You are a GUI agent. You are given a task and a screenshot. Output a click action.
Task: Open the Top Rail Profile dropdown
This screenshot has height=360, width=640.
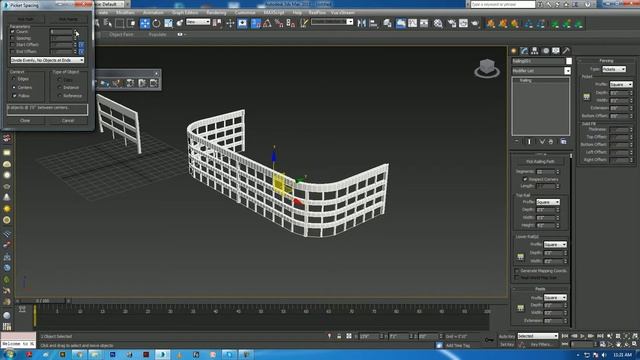click(548, 202)
